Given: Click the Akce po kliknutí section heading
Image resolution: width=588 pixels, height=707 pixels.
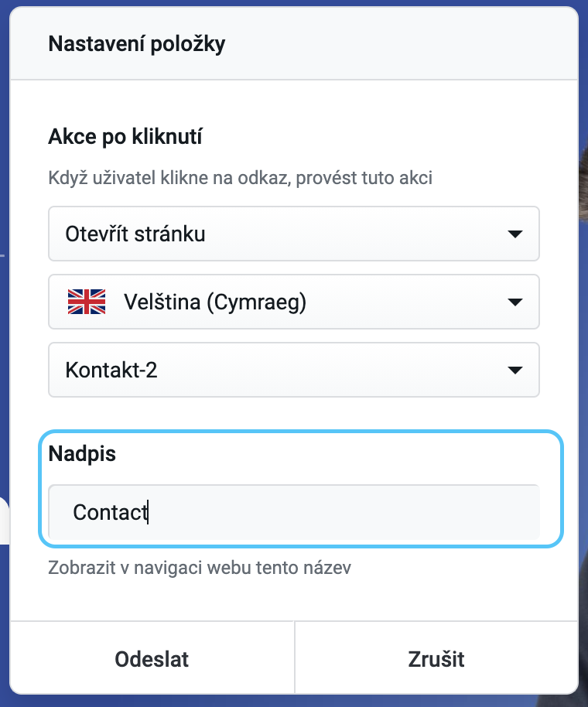Looking at the screenshot, I should (x=125, y=136).
